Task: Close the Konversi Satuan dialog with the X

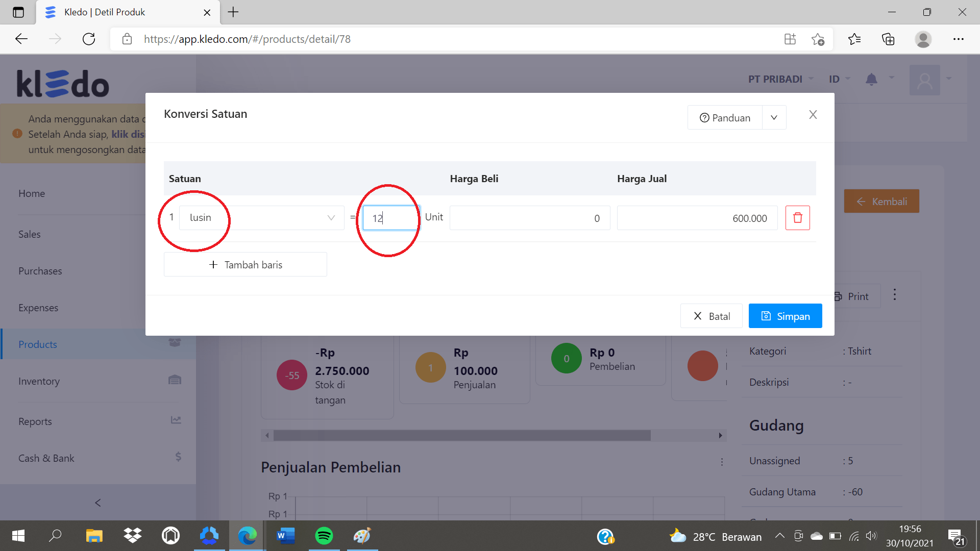Action: point(813,115)
